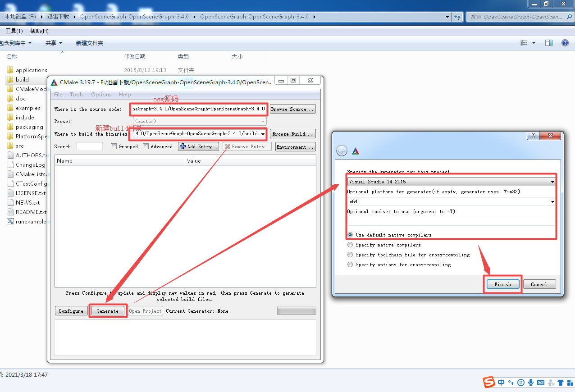Click Explorer help question mark icon

point(565,43)
